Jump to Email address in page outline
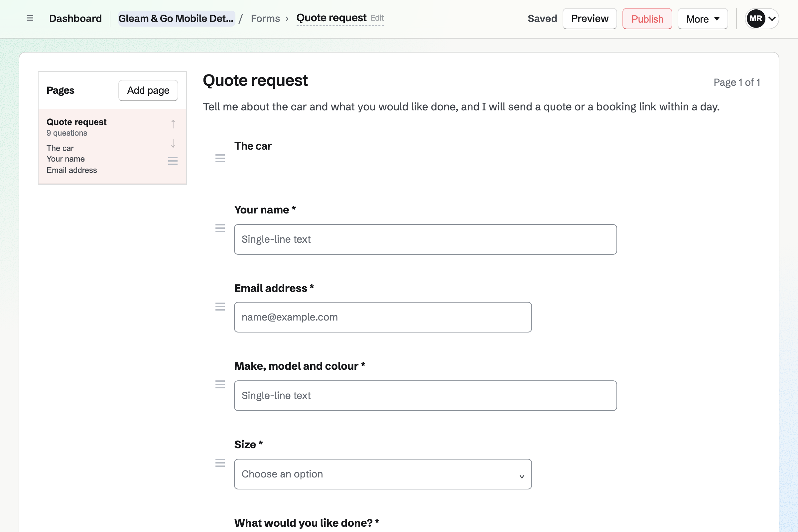798x532 pixels. click(71, 170)
